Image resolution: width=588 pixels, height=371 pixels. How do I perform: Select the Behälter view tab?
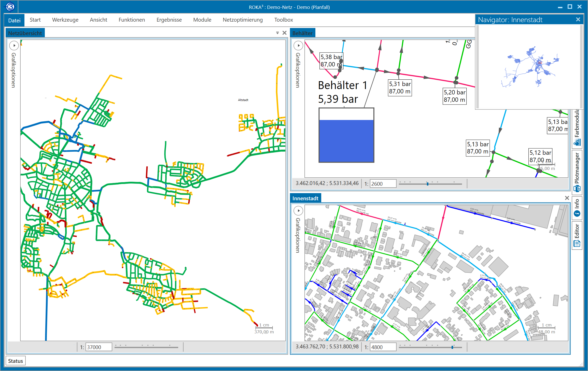302,33
